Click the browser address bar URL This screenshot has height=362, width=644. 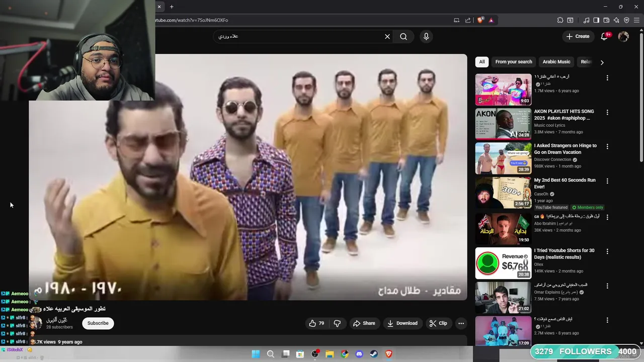(191, 20)
